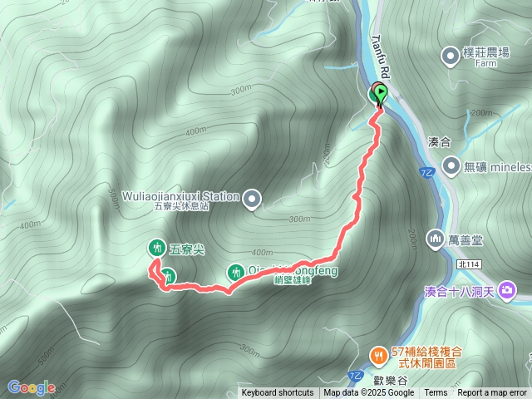Click the green start flag marker

coord(381,93)
